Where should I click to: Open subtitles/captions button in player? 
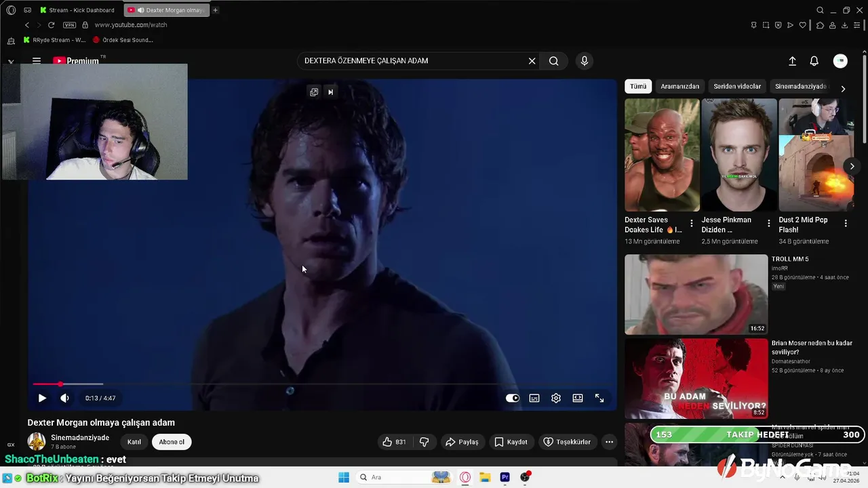534,399
